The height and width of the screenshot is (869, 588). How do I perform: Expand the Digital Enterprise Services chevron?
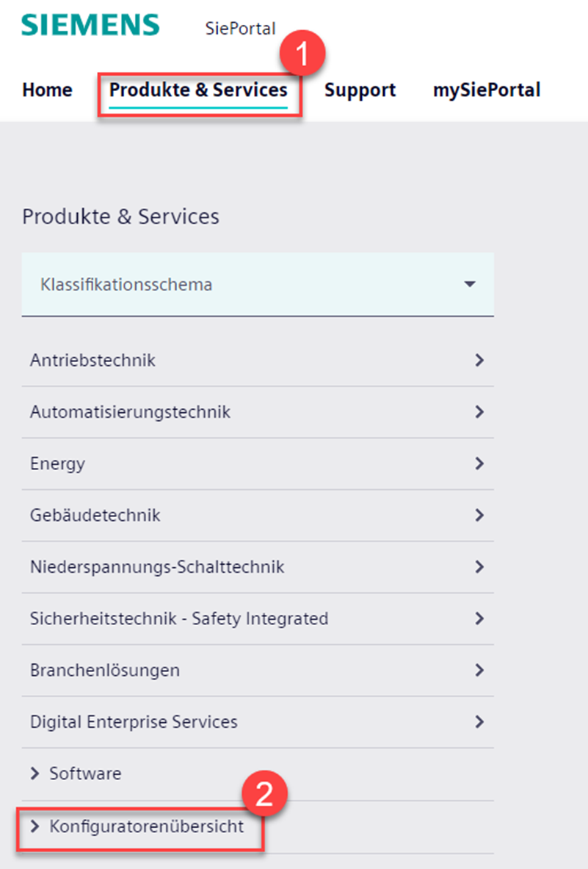click(479, 722)
